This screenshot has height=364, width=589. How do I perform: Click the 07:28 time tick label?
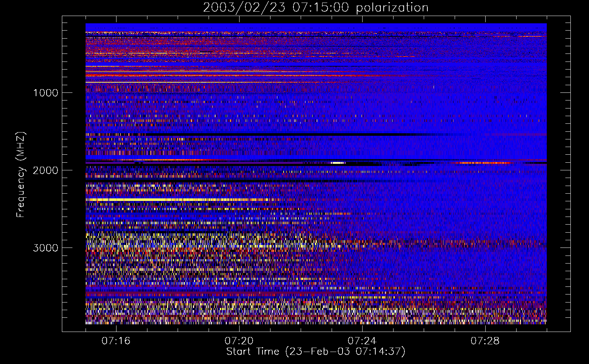pos(485,341)
